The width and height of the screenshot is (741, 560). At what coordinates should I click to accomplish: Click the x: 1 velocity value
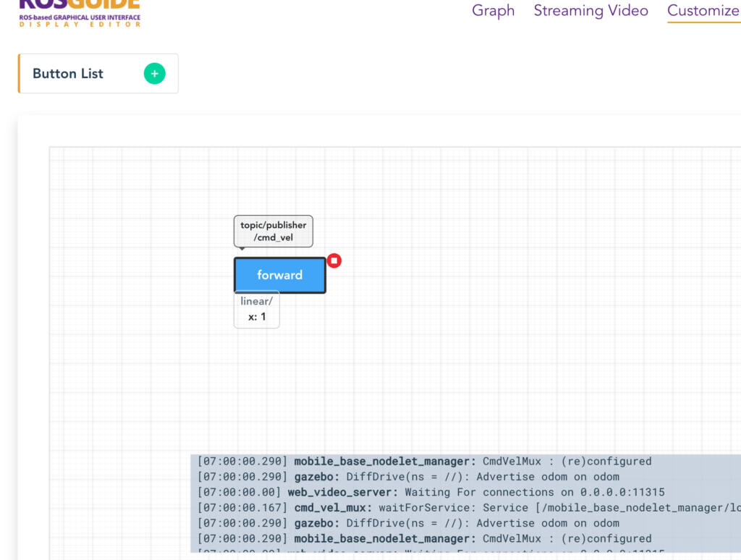point(256,317)
